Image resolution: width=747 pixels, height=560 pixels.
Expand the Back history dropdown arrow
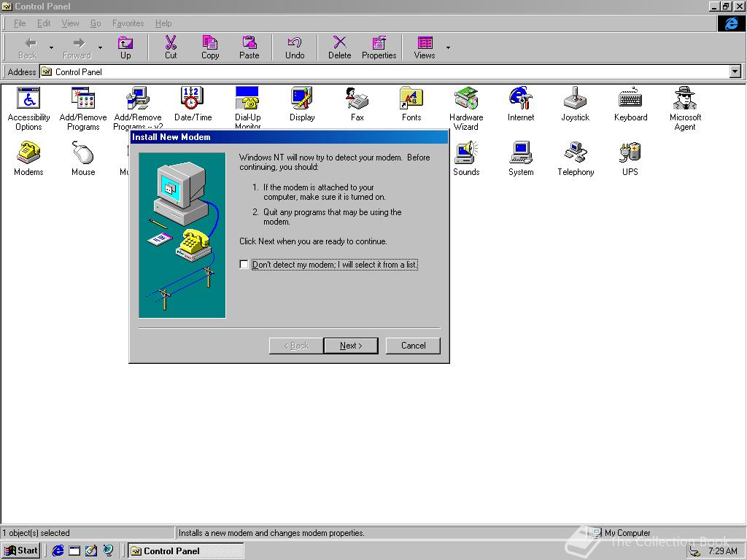(51, 47)
